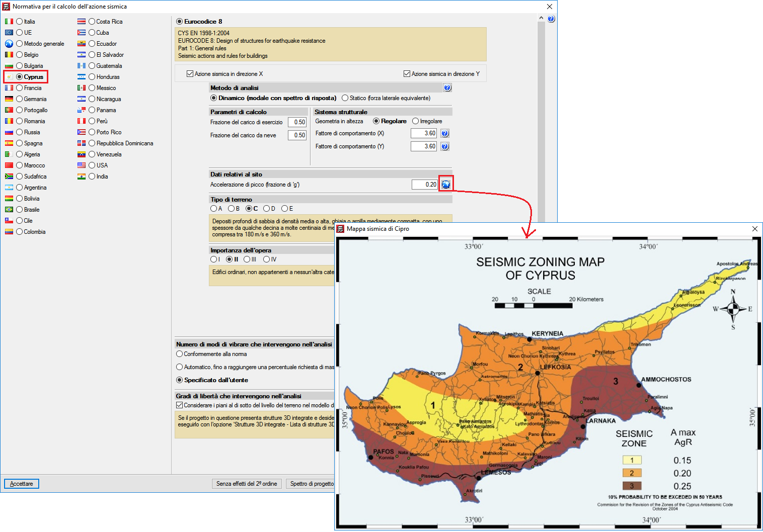
Task: Click the scroll up arrow of the dialog scrollbar
Action: 541,18
